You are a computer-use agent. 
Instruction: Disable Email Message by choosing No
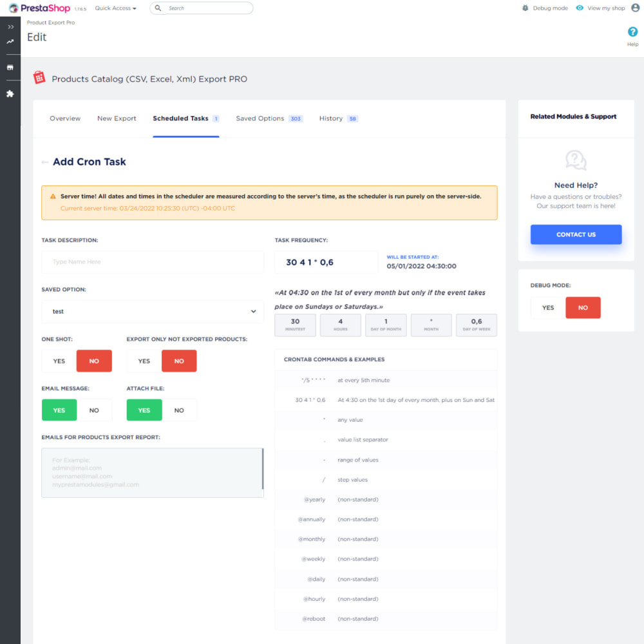94,410
